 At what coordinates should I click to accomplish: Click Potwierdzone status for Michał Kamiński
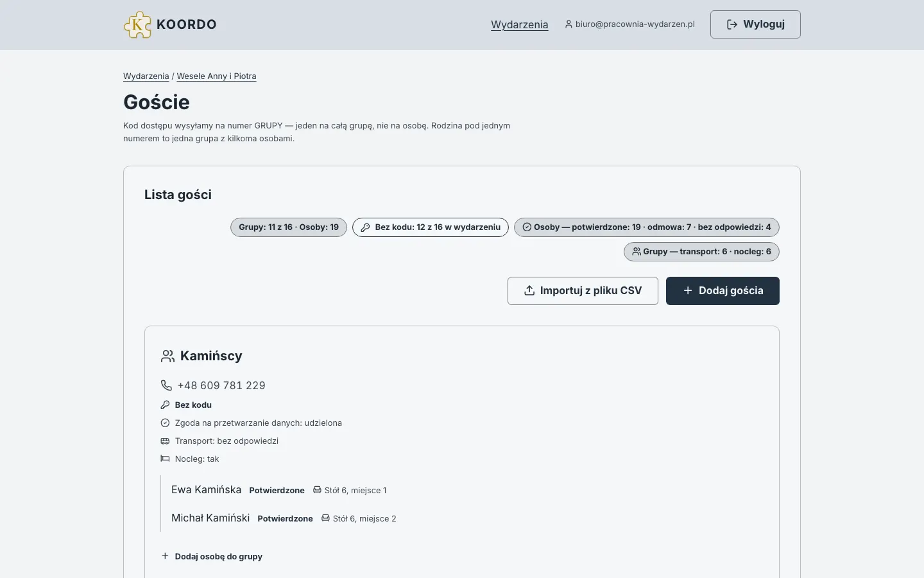286,519
